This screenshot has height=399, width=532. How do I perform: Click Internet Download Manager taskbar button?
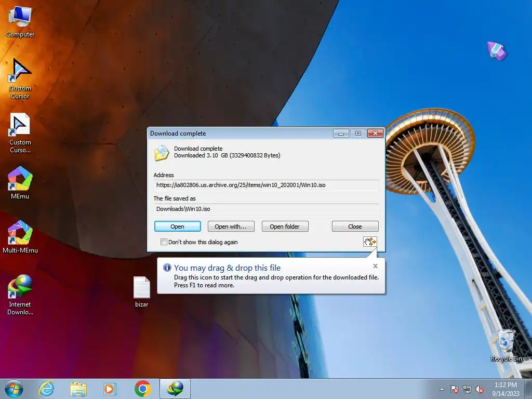pos(175,389)
